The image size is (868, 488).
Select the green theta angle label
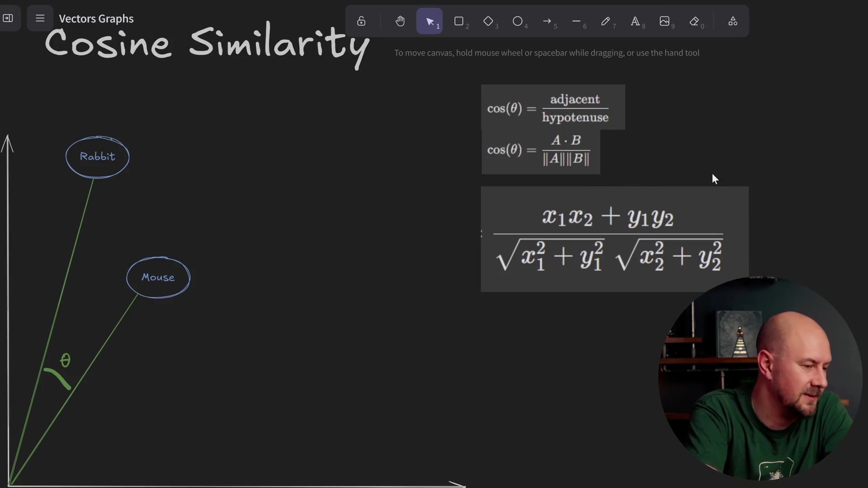[x=66, y=360]
